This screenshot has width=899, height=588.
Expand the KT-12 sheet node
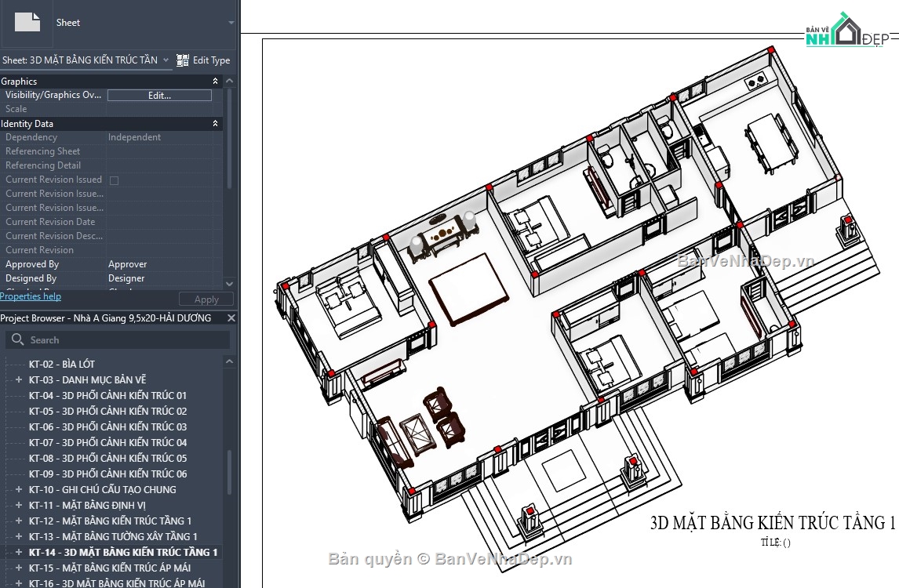tap(19, 521)
